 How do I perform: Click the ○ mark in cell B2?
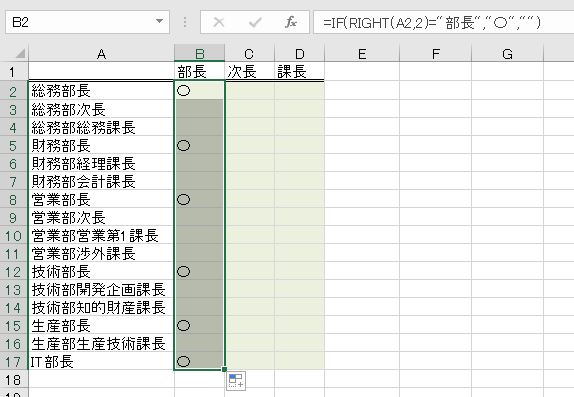click(x=183, y=90)
